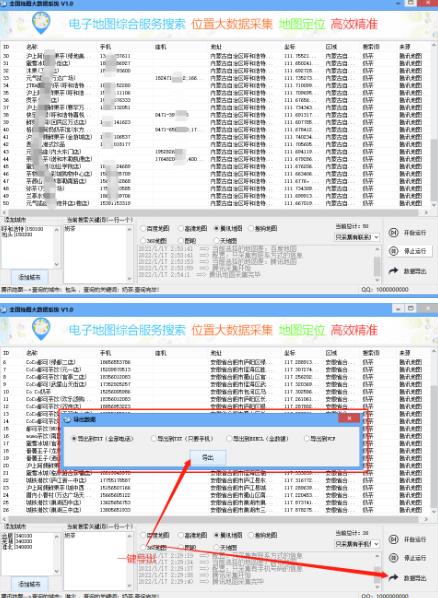Choose 导出到EXCEL（全数据） in export dialog
438x598 pixels.
tap(257, 439)
